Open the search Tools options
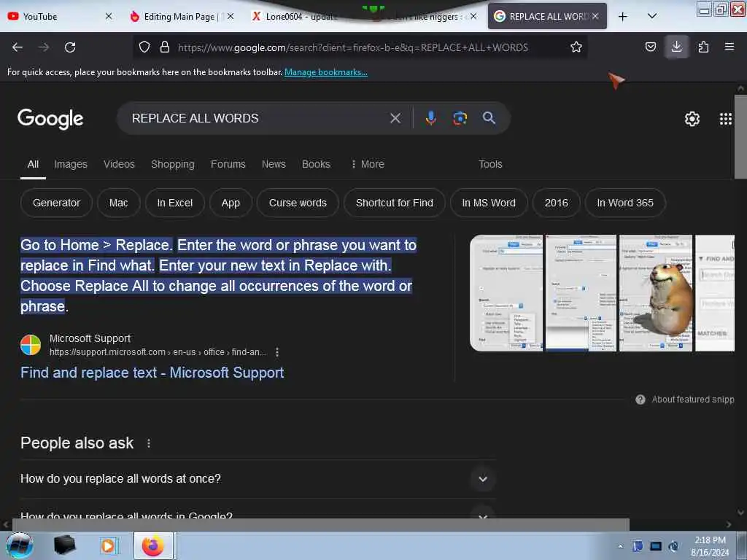747x560 pixels. [x=490, y=164]
